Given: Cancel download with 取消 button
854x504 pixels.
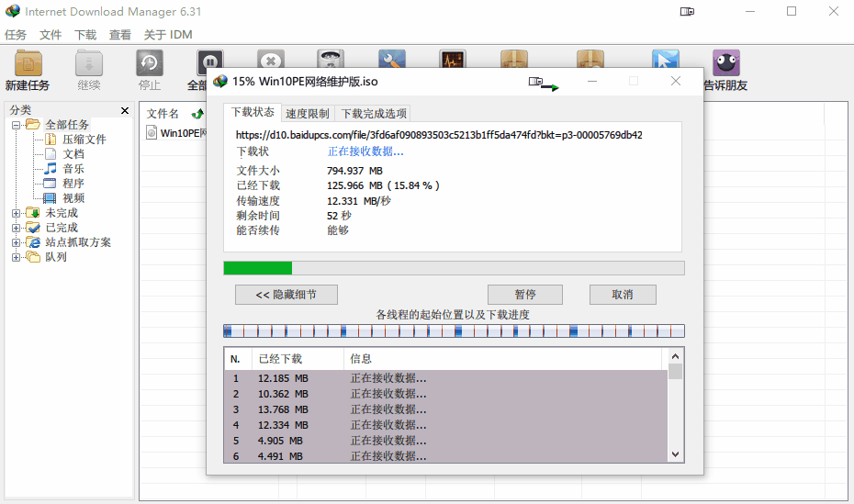Looking at the screenshot, I should (623, 295).
